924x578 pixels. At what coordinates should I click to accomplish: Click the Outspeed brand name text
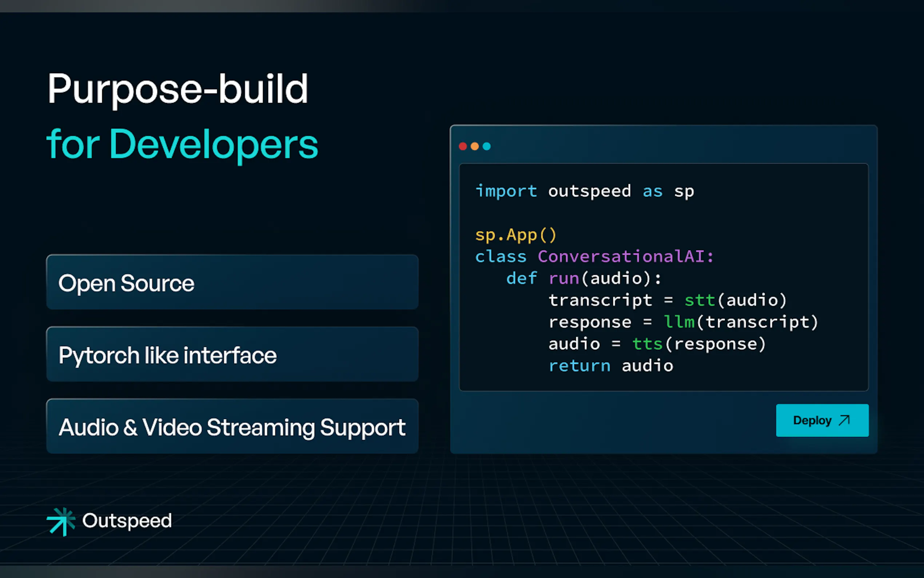pyautogui.click(x=127, y=520)
